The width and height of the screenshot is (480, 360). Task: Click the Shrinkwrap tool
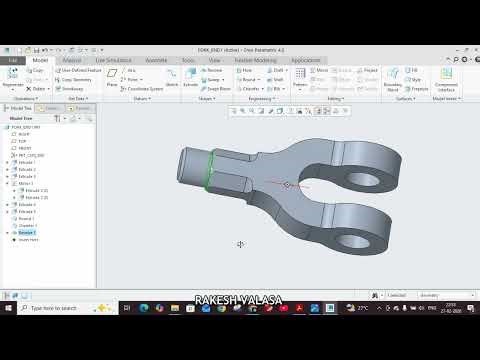(x=69, y=89)
